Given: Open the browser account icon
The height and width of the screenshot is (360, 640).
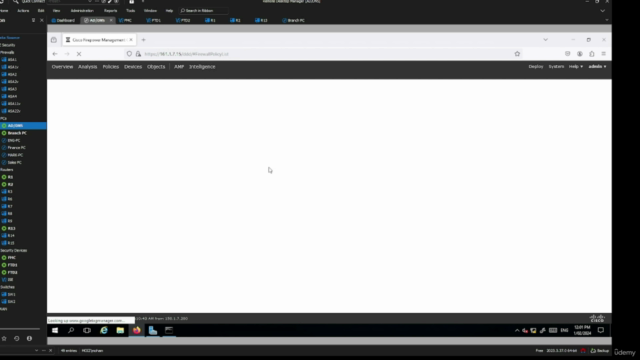Looking at the screenshot, I should [x=580, y=54].
